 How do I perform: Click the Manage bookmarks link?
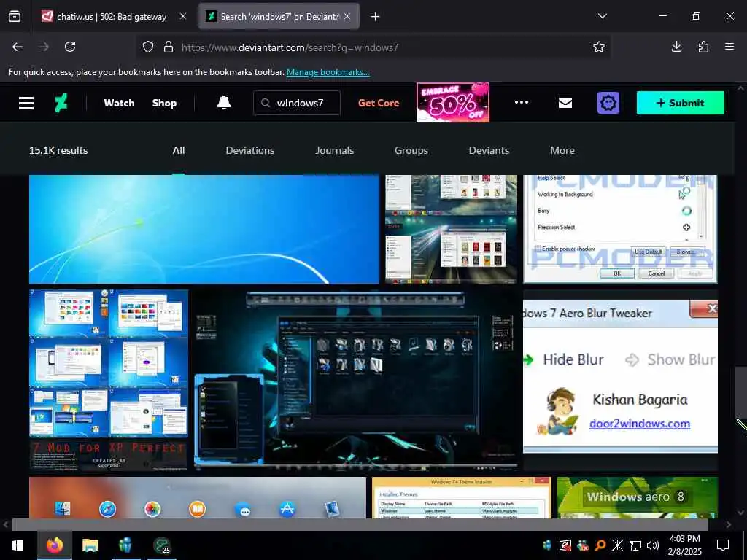click(328, 72)
